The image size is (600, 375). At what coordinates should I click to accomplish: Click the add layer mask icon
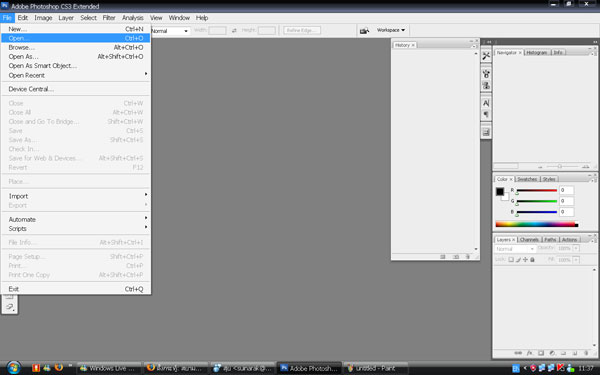click(541, 353)
